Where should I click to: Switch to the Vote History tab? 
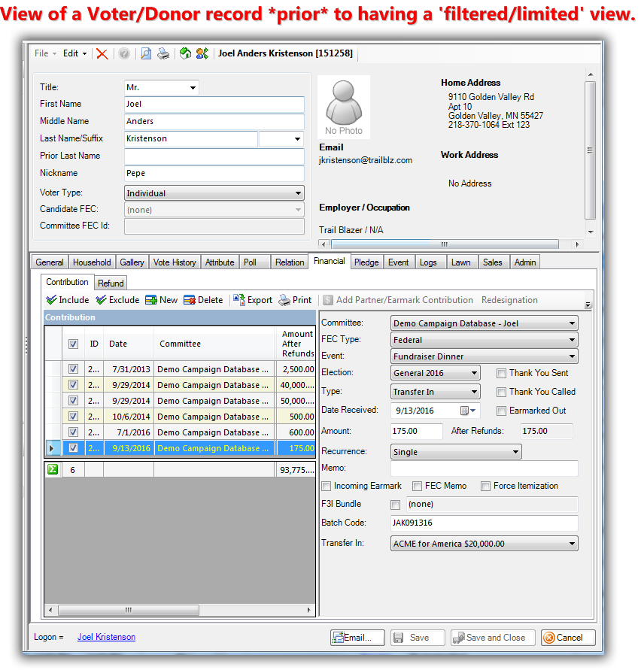click(175, 262)
